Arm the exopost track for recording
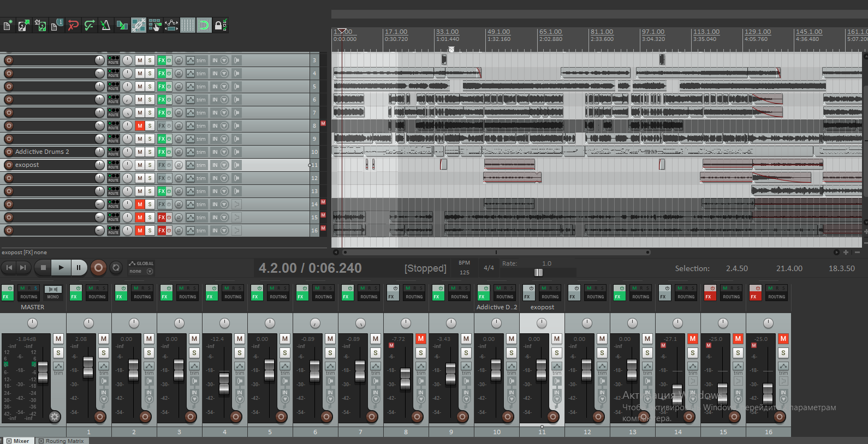Image resolution: width=868 pixels, height=444 pixels. [x=9, y=165]
